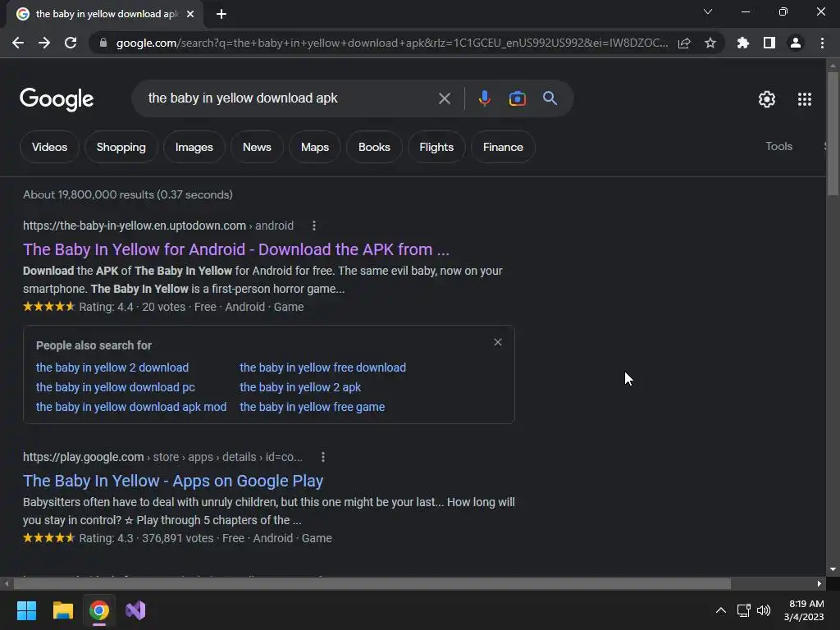Switch to Videos results
The height and width of the screenshot is (630, 840).
49,147
